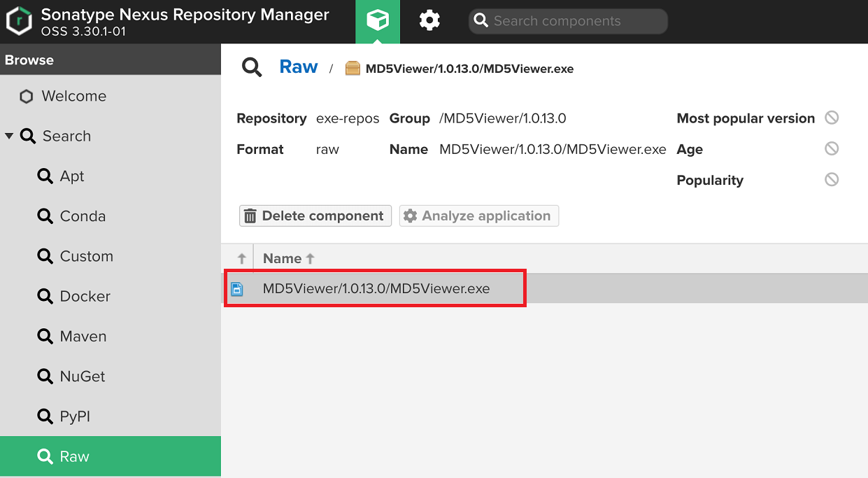Click the Name field value MD5Viewer.exe path
Screen dimensions: 868x478
pos(553,149)
